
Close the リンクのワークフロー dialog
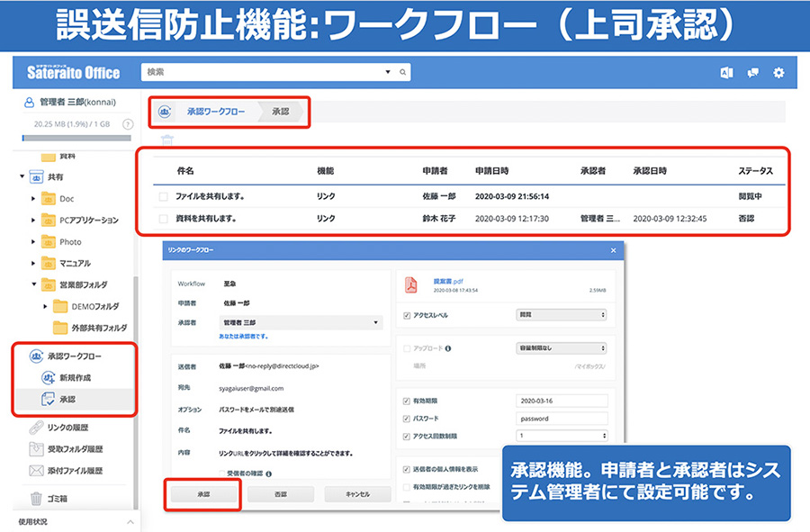tap(613, 250)
